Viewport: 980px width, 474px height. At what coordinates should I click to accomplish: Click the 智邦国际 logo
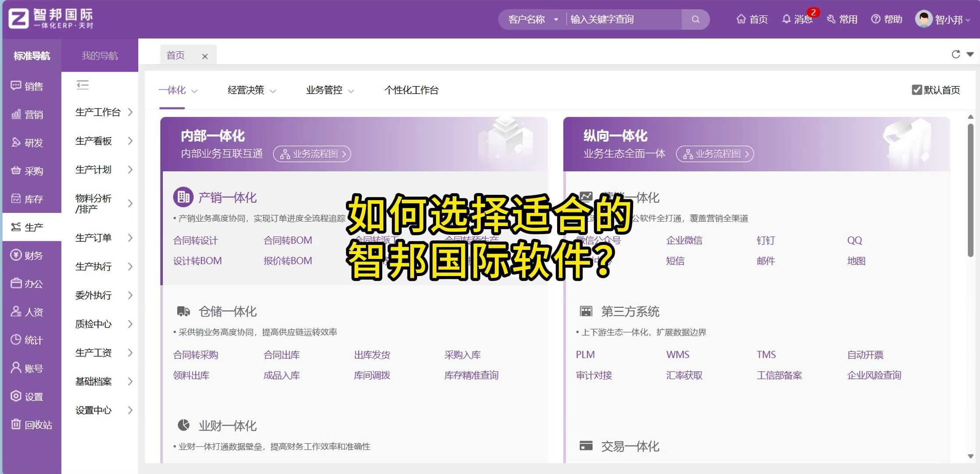pyautogui.click(x=51, y=19)
